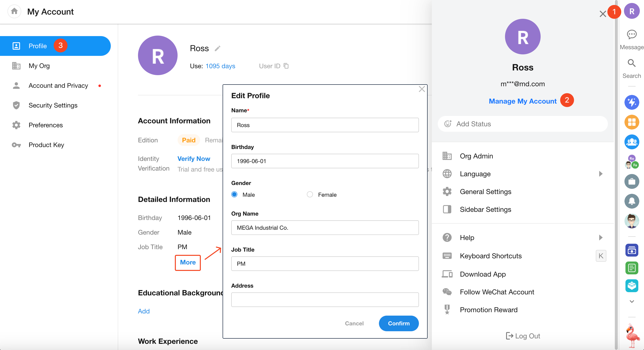This screenshot has width=644, height=350.
Task: Click the Confirm button in Edit Profile
Action: tap(398, 323)
